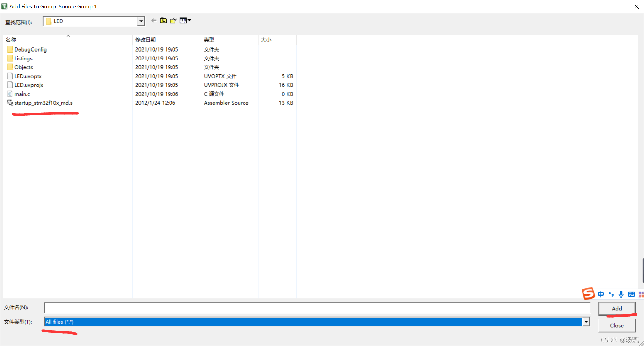This screenshot has width=644, height=346.
Task: Select the LED.uvoptx file name
Action: click(28, 76)
